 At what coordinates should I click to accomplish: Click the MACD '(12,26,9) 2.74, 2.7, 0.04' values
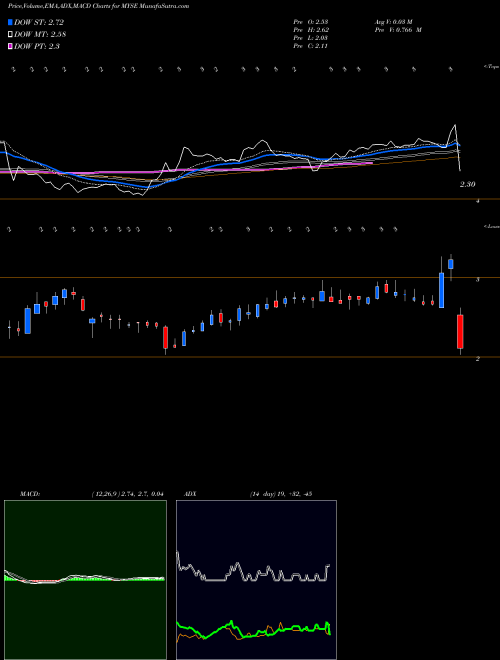point(128,494)
